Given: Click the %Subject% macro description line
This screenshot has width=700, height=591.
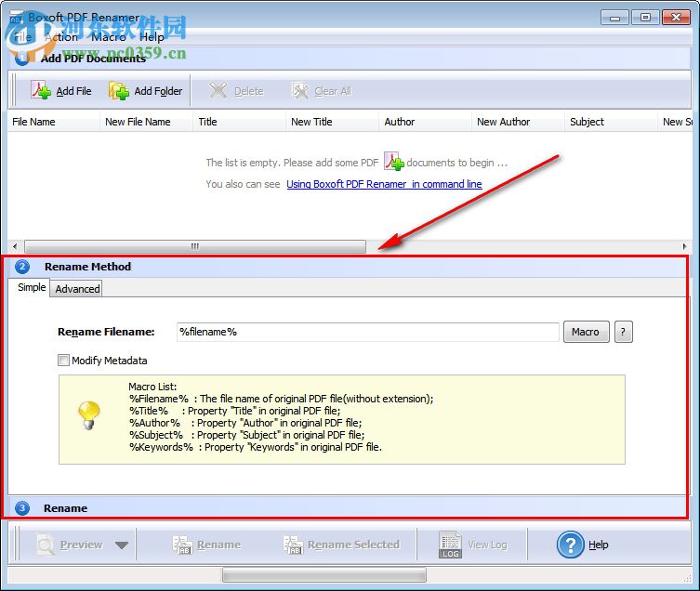Looking at the screenshot, I should coord(247,435).
